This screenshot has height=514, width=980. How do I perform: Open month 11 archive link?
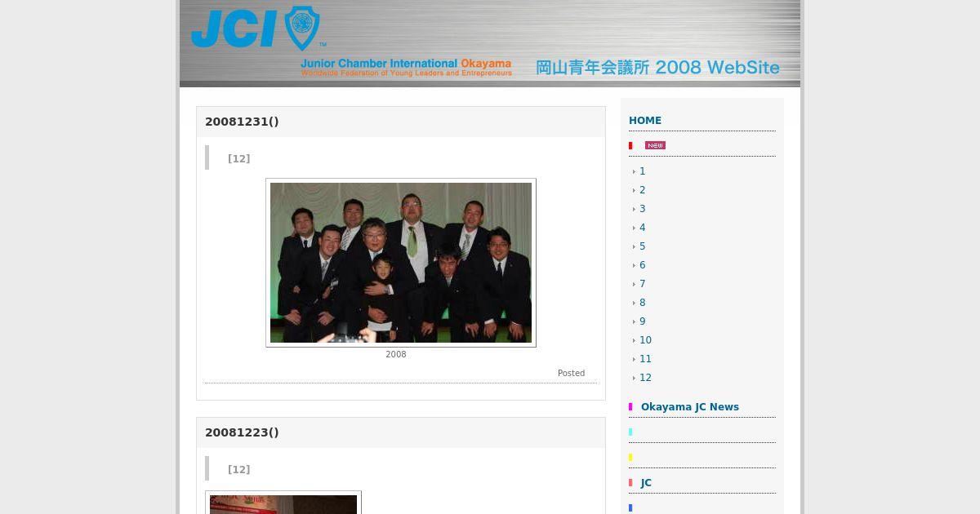coord(645,359)
